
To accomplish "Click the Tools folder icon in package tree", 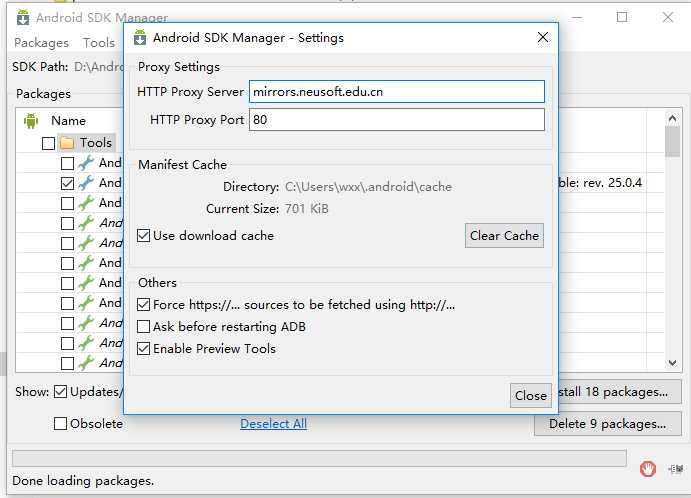I will [67, 143].
